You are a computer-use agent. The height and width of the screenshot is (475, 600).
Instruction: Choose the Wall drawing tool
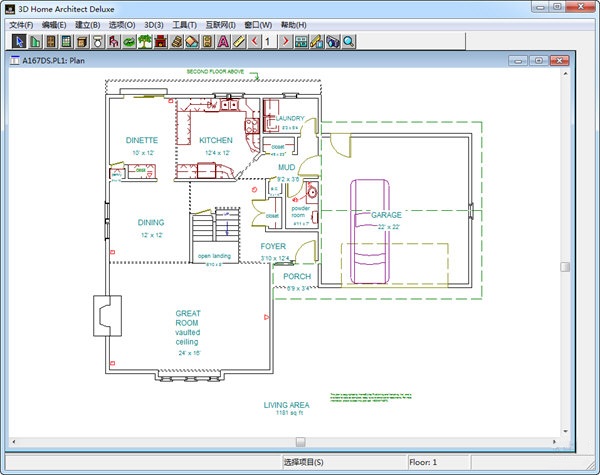click(x=35, y=41)
